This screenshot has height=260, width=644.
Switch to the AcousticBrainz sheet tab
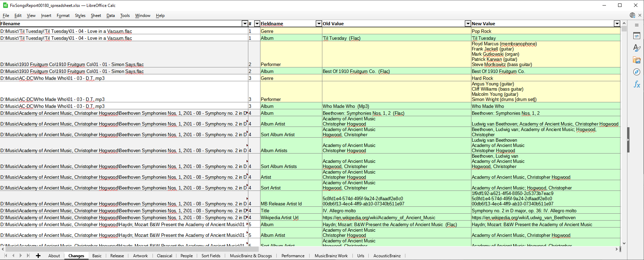point(387,256)
